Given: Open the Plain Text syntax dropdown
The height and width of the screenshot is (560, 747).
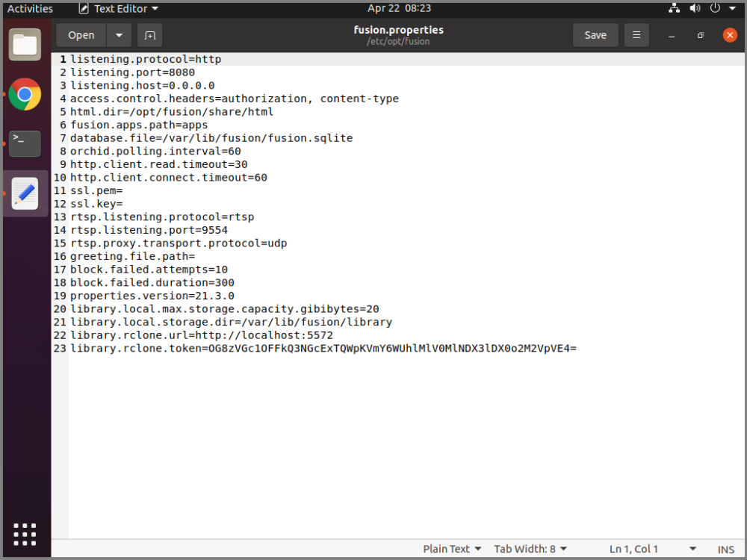Looking at the screenshot, I should pyautogui.click(x=451, y=549).
